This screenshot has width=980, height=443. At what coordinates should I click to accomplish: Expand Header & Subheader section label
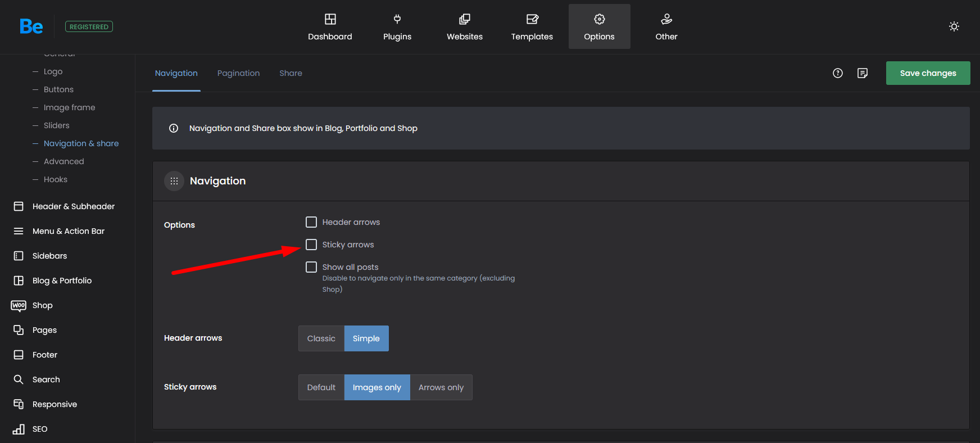(74, 206)
